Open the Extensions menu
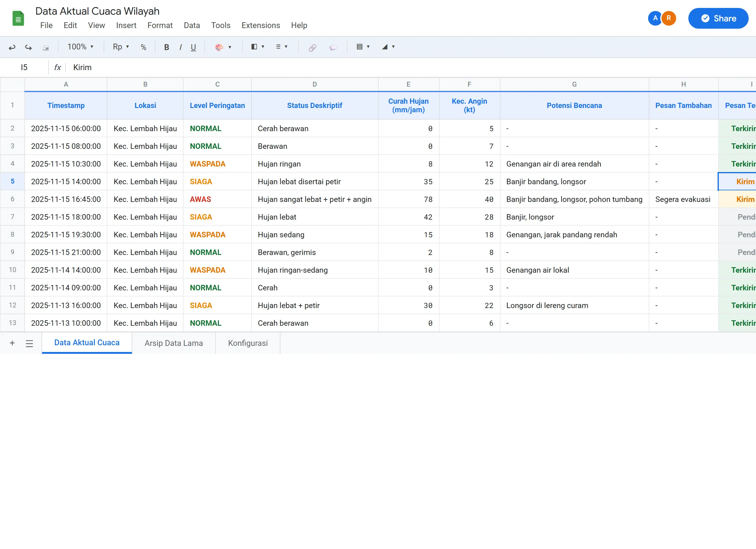The image size is (756, 549). [x=260, y=25]
